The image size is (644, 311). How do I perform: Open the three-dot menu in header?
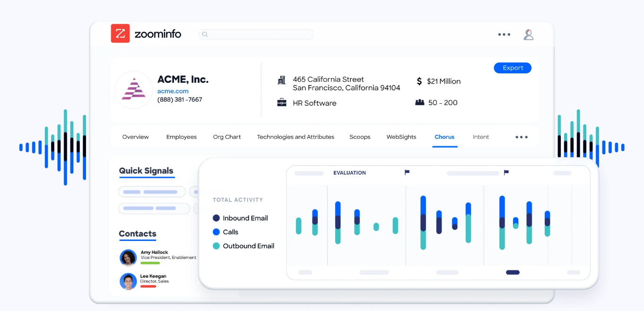coord(504,35)
